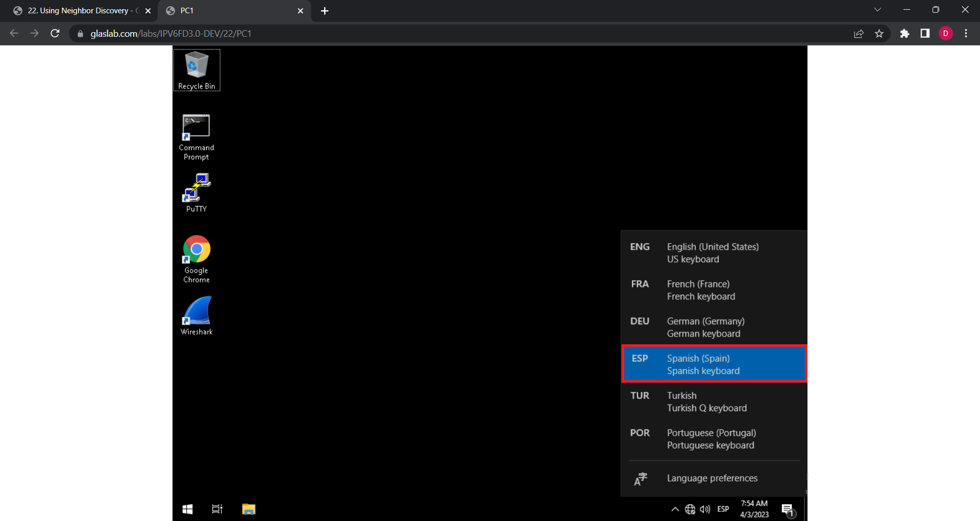The image size is (980, 521).
Task: Select English (United States) US keyboard
Action: (713, 253)
